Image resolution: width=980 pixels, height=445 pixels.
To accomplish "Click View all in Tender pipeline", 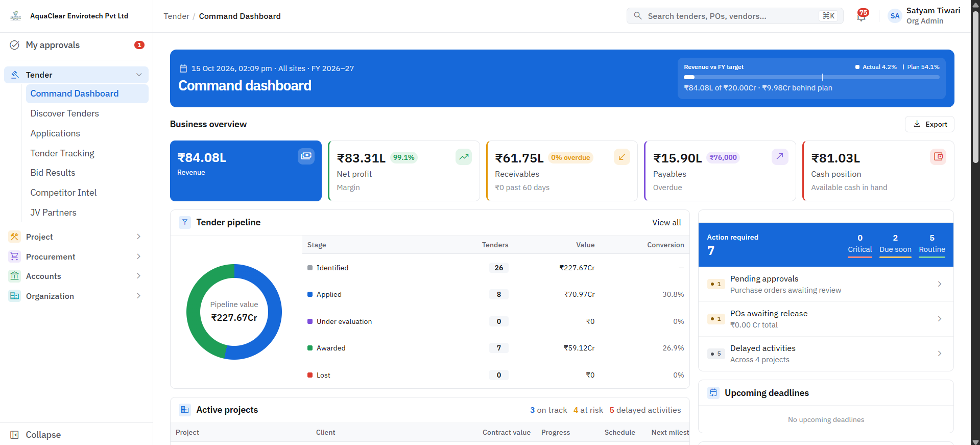I will pyautogui.click(x=666, y=222).
